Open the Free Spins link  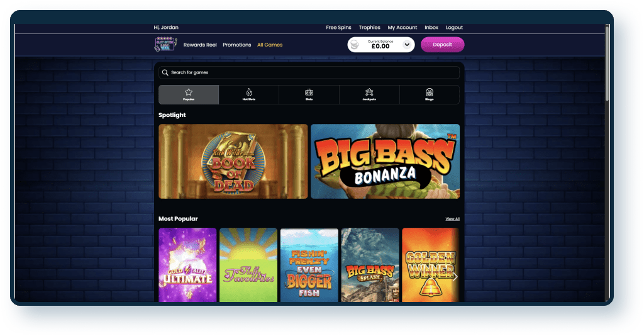tap(338, 28)
